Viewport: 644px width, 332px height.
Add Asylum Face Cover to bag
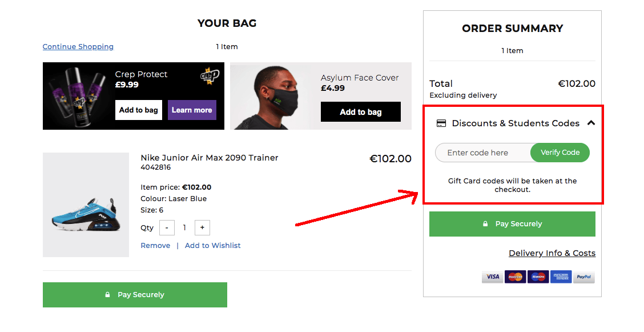[x=360, y=112]
